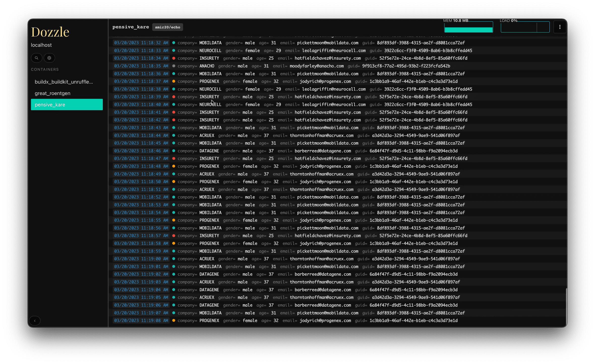Image resolution: width=595 pixels, height=364 pixels.
Task: Click the search magnifier icon in sidebar
Action: (x=36, y=58)
